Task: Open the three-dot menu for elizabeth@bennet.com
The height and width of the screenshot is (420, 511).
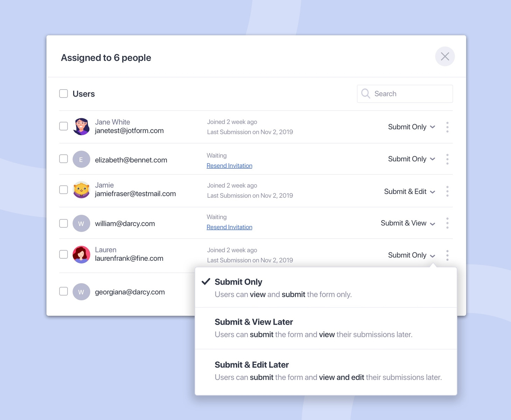Action: click(x=447, y=159)
